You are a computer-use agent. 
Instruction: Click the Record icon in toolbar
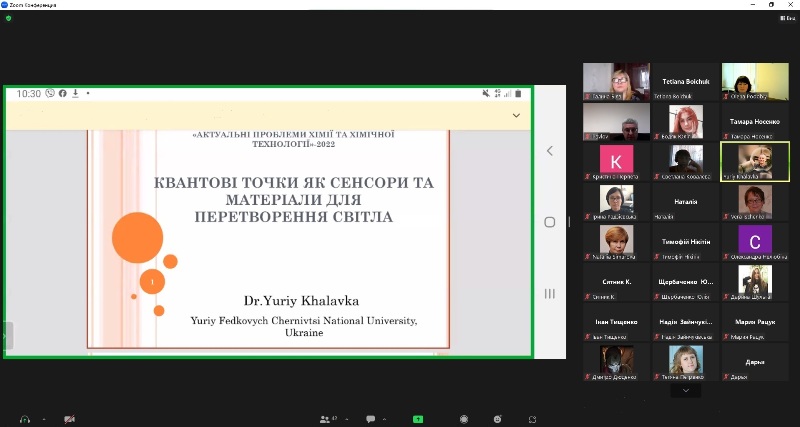[464, 419]
